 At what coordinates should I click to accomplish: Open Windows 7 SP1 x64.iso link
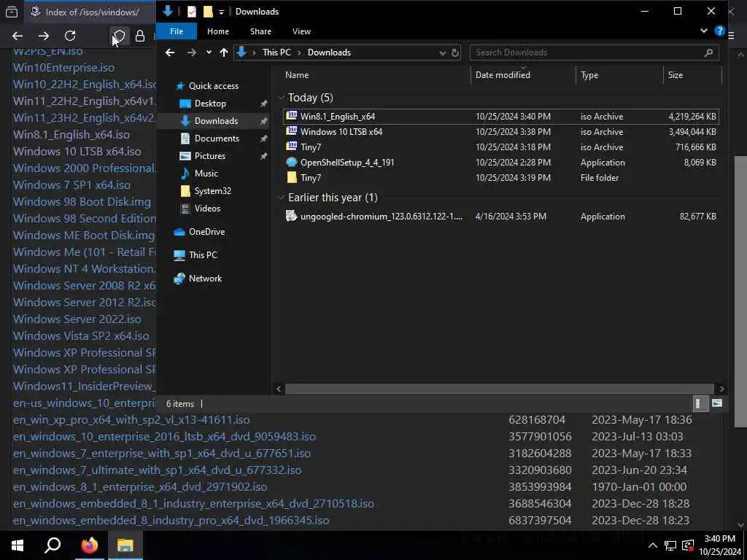[71, 184]
